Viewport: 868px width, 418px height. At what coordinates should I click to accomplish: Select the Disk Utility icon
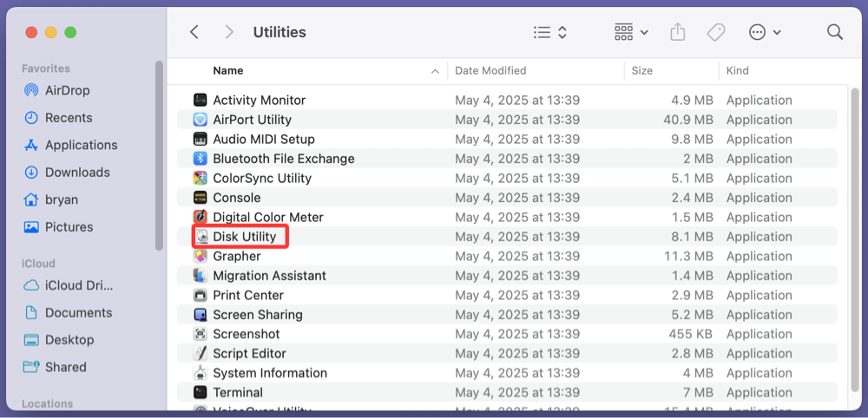(200, 237)
